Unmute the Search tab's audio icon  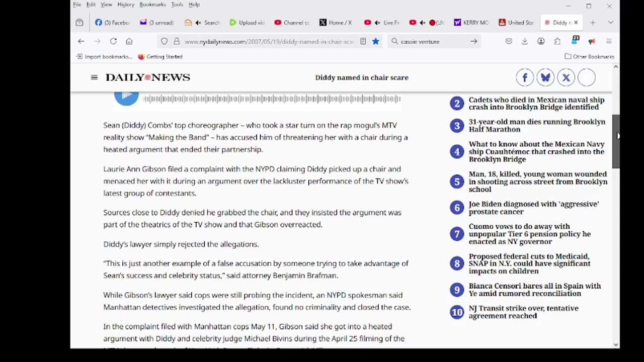pos(198,23)
